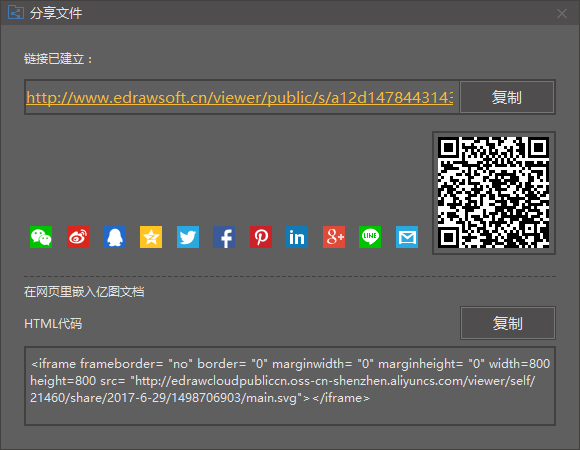The height and width of the screenshot is (450, 580).
Task: Share to Qzone star icon
Action: click(x=151, y=237)
